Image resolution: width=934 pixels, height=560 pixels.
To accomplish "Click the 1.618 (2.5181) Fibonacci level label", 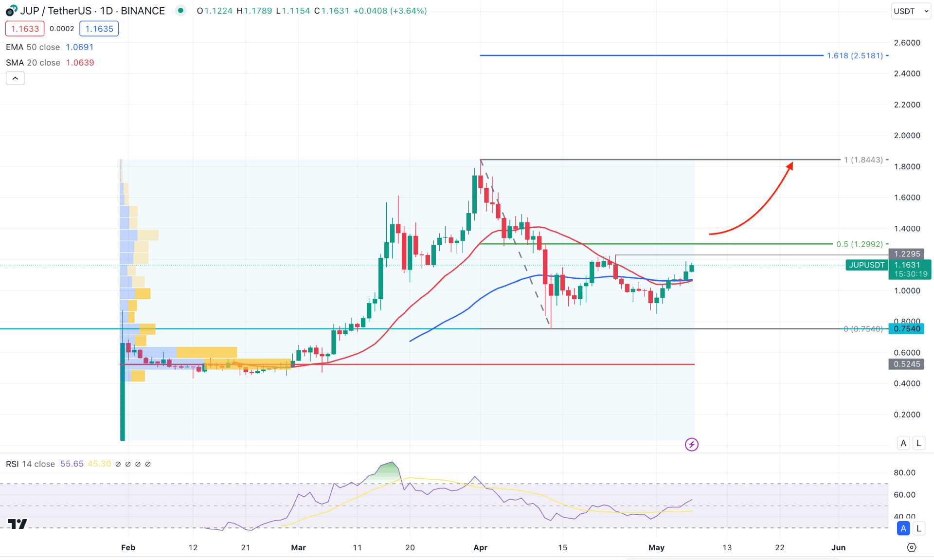I will click(855, 55).
